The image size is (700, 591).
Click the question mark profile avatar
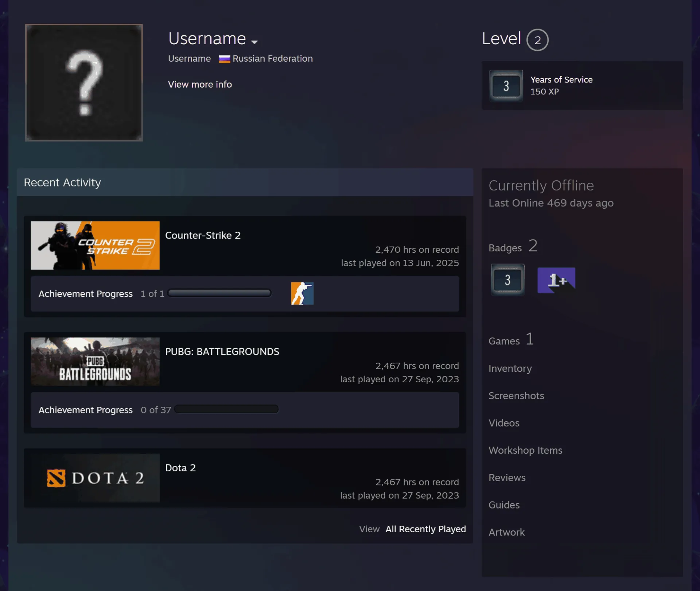(x=84, y=82)
